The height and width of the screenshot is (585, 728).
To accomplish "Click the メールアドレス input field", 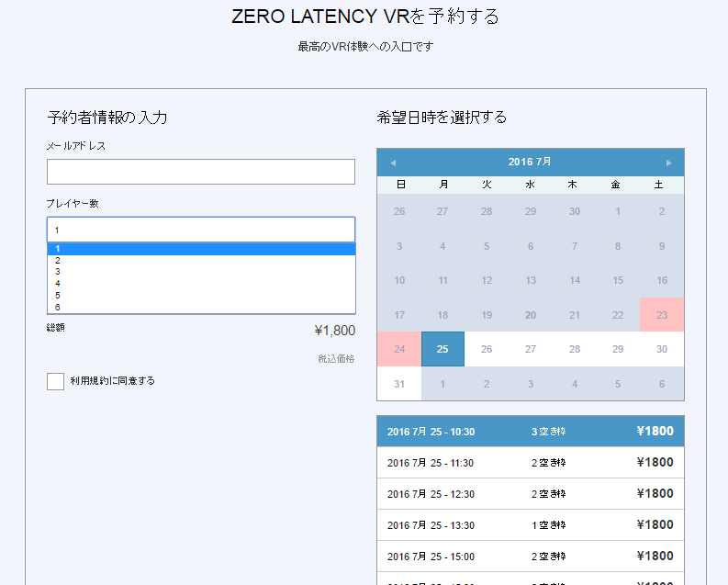I will [x=201, y=172].
